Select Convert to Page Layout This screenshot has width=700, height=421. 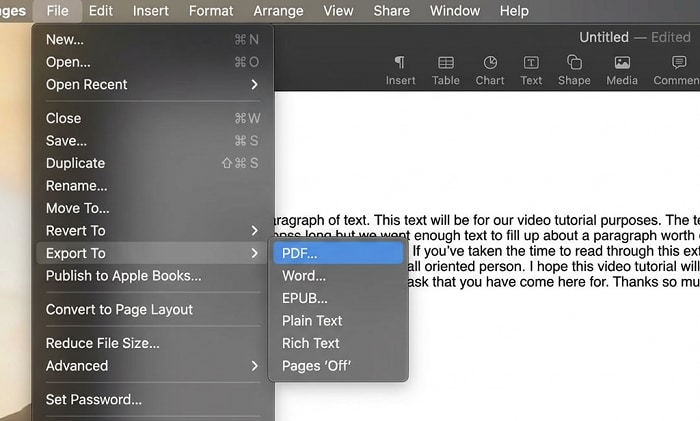tap(152, 309)
